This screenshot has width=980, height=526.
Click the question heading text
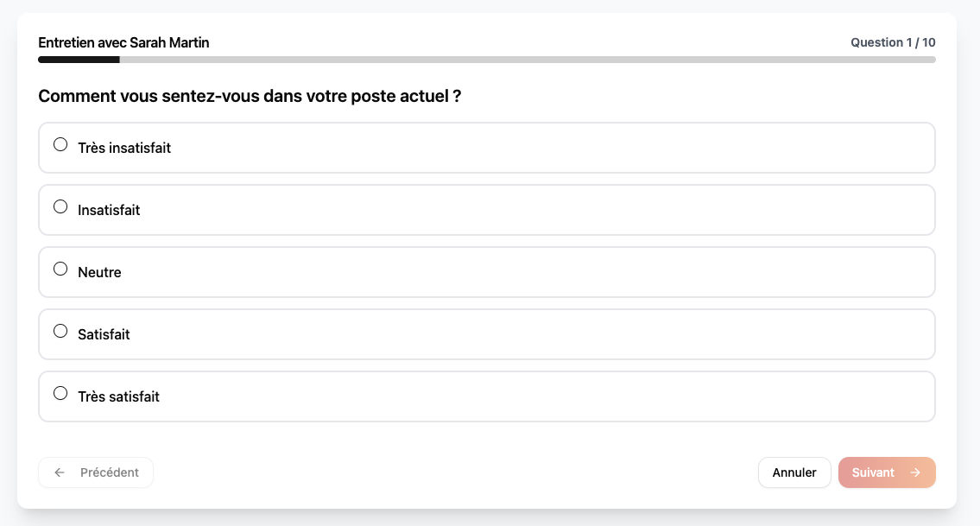pos(250,96)
